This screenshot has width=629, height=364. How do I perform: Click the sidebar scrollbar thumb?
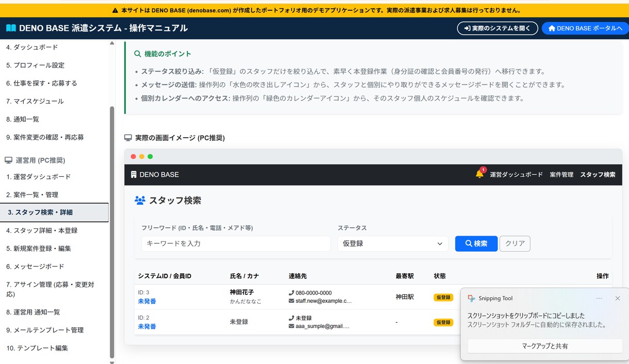coord(112,233)
